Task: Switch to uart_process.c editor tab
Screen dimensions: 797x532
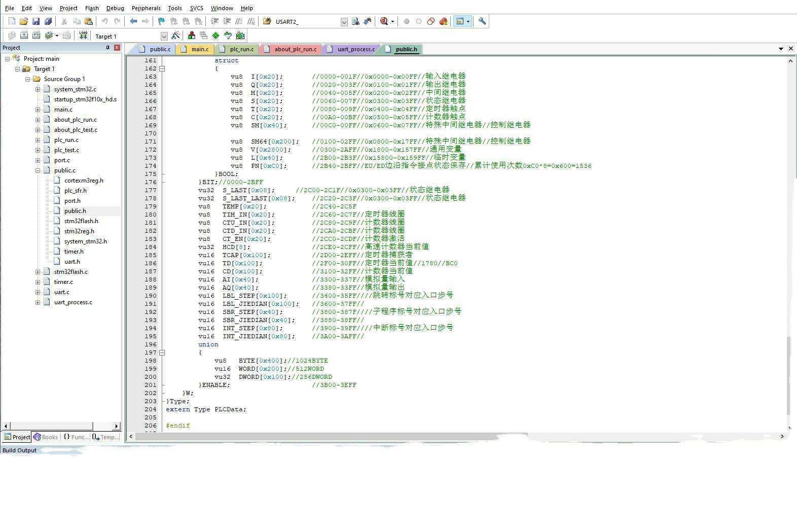Action: point(351,49)
